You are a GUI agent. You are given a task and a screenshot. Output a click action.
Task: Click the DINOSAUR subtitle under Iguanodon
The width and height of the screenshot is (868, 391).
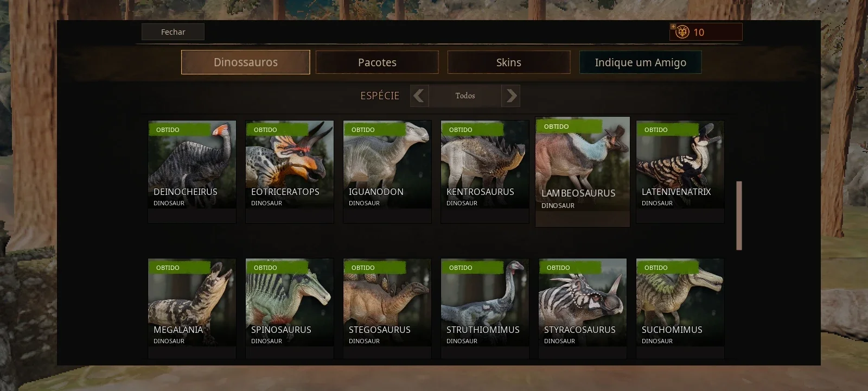click(x=364, y=203)
